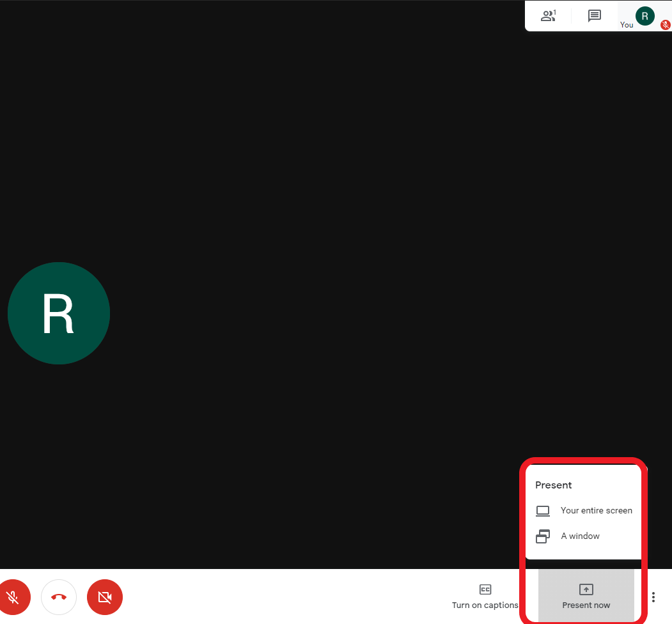
Task: Open the meeting chat panel
Action: coord(595,16)
